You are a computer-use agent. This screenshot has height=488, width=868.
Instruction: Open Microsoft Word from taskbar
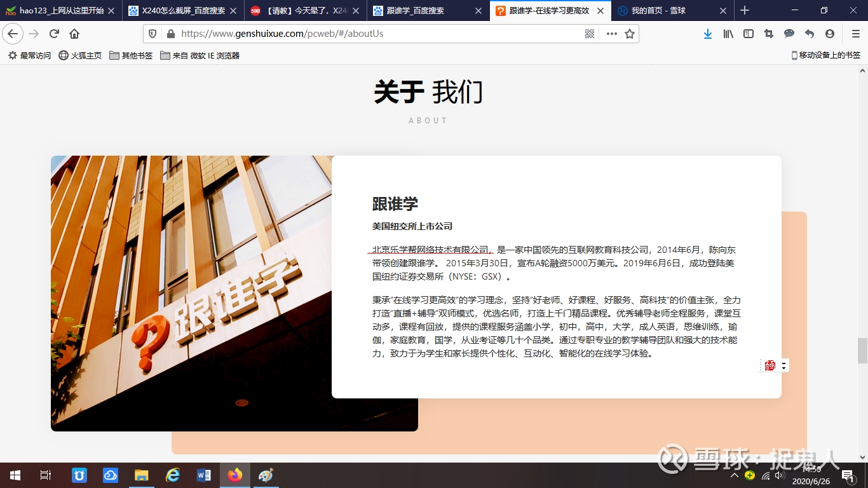coord(203,475)
